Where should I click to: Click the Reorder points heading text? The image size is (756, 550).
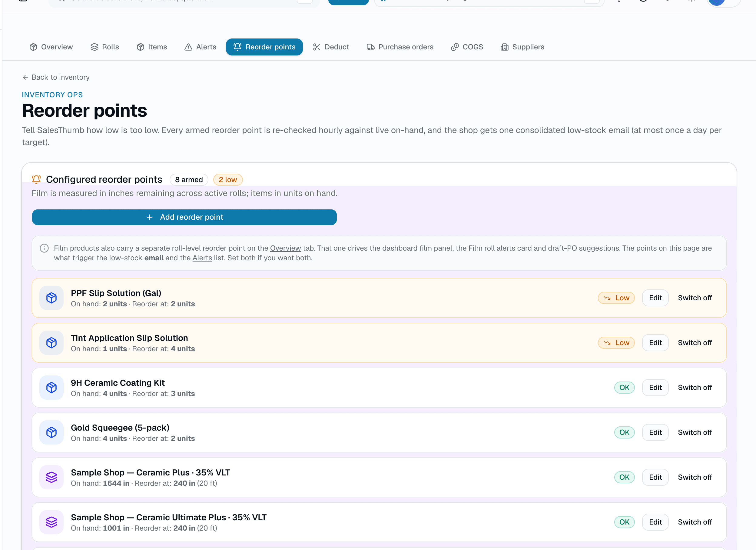tap(84, 110)
